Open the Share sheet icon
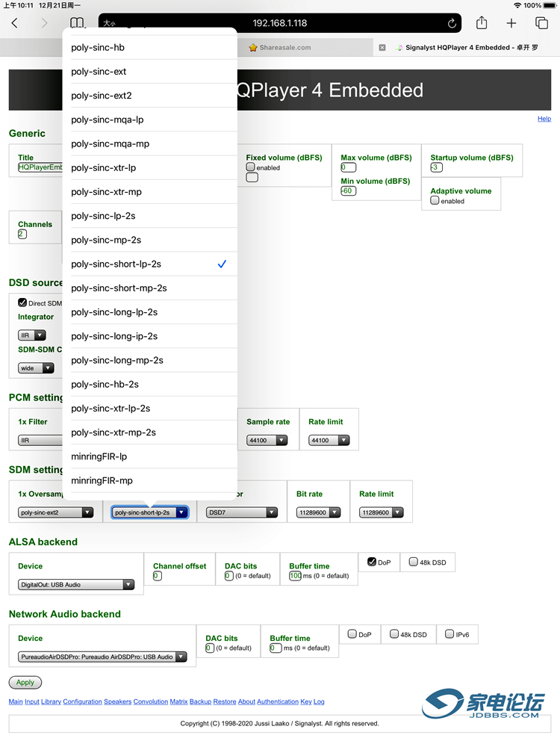 pyautogui.click(x=482, y=22)
